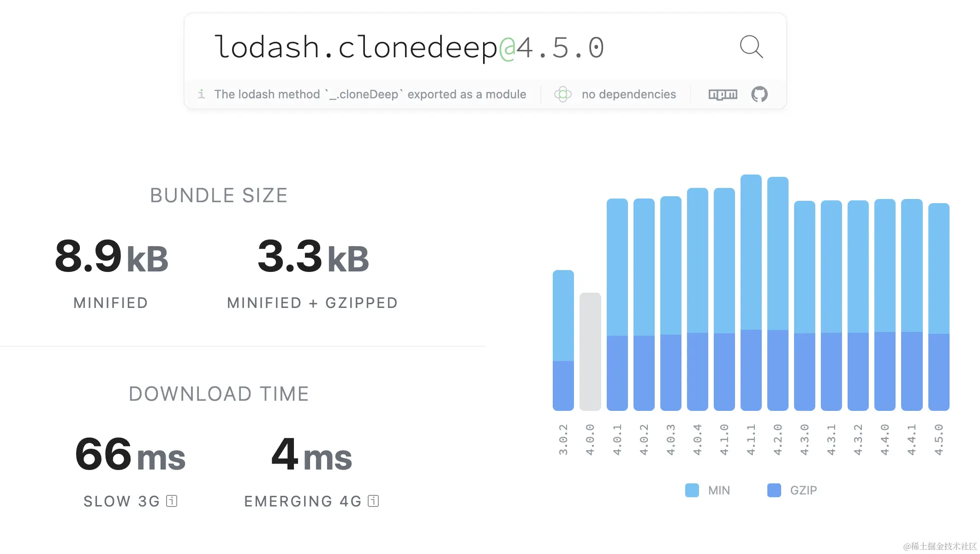The height and width of the screenshot is (554, 980).
Task: Select the 3.0.2 version bar
Action: click(563, 340)
